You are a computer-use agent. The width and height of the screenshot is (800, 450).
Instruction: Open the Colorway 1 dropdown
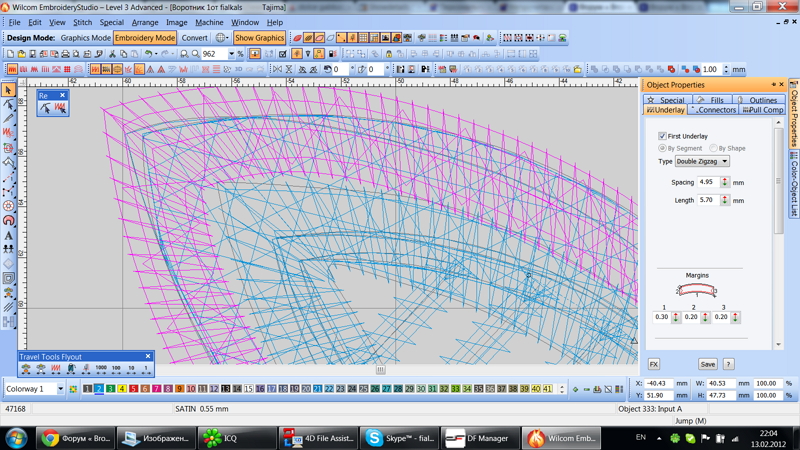coord(60,389)
